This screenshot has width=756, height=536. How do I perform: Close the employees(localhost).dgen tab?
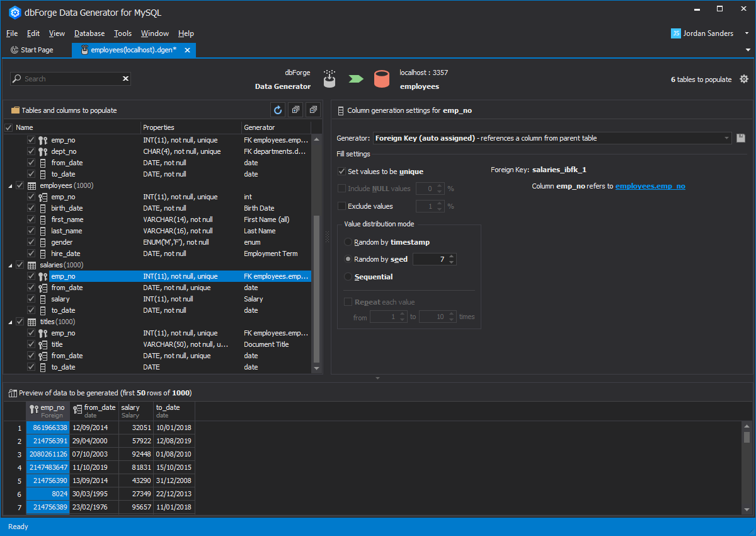point(187,50)
